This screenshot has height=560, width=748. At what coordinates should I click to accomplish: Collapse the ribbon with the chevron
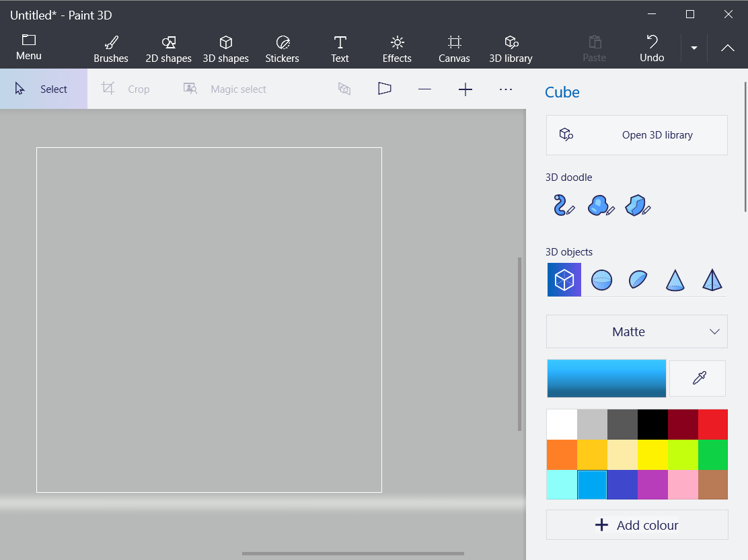(727, 48)
